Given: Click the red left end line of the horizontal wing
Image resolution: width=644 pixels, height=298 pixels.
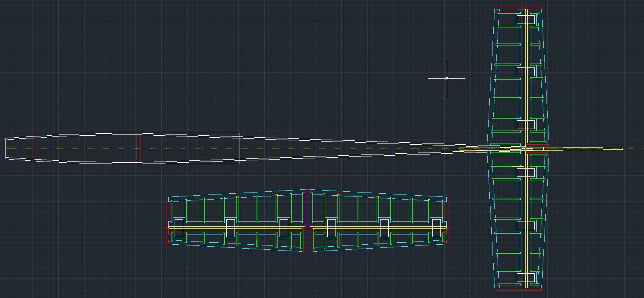Looking at the screenshot, I should (x=167, y=220).
